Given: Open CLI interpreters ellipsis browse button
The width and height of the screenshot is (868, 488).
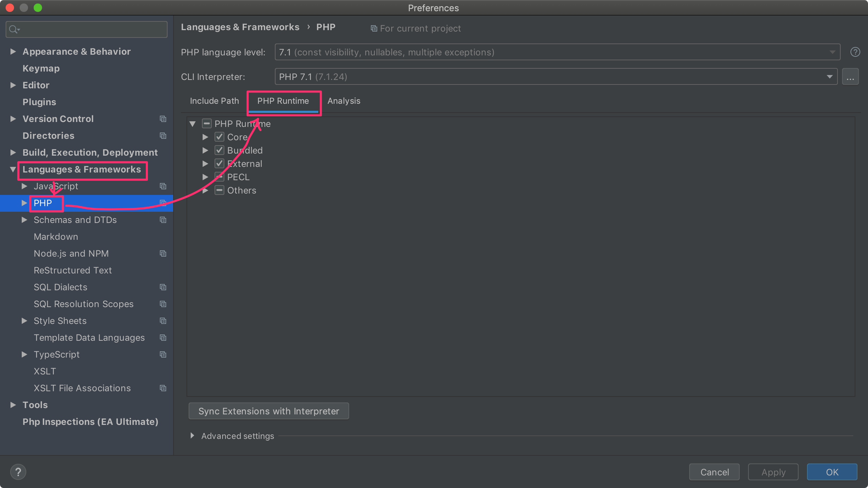Looking at the screenshot, I should (x=850, y=77).
